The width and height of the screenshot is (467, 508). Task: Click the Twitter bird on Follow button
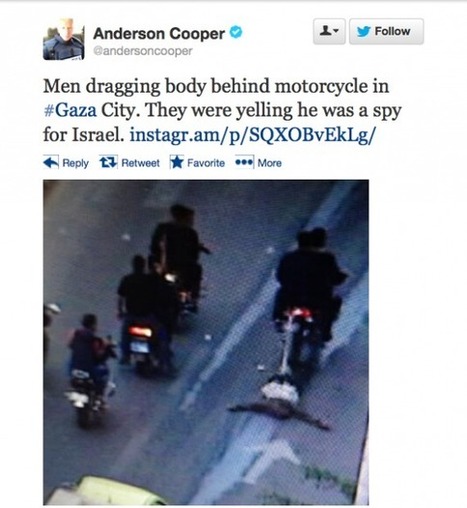pyautogui.click(x=363, y=31)
